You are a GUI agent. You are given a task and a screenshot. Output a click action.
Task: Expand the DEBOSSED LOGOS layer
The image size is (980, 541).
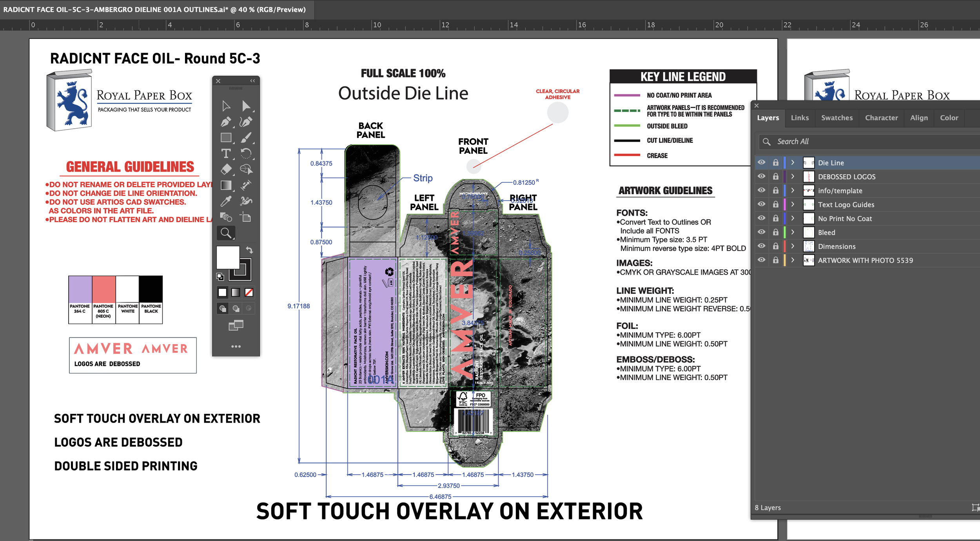[x=793, y=177]
